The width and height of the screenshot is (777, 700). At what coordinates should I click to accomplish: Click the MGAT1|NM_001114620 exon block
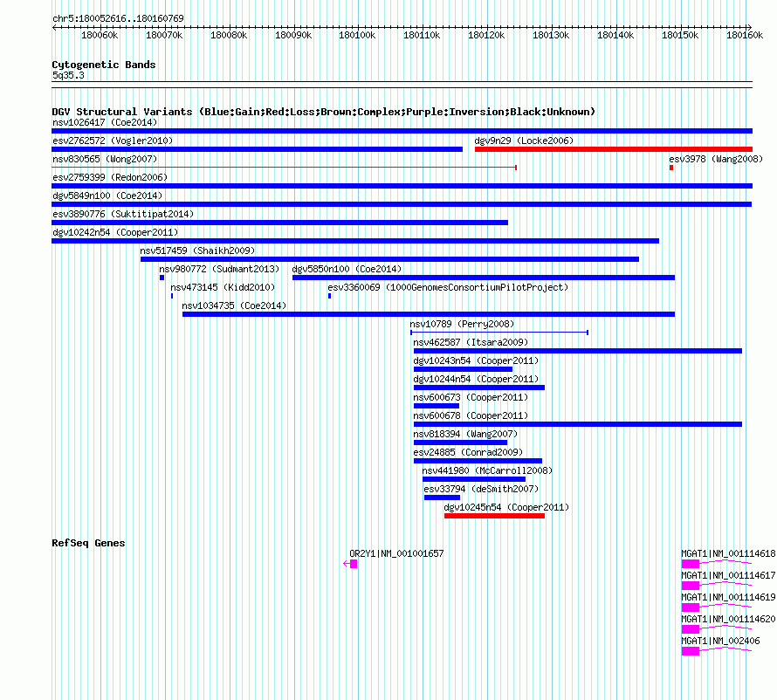point(691,629)
